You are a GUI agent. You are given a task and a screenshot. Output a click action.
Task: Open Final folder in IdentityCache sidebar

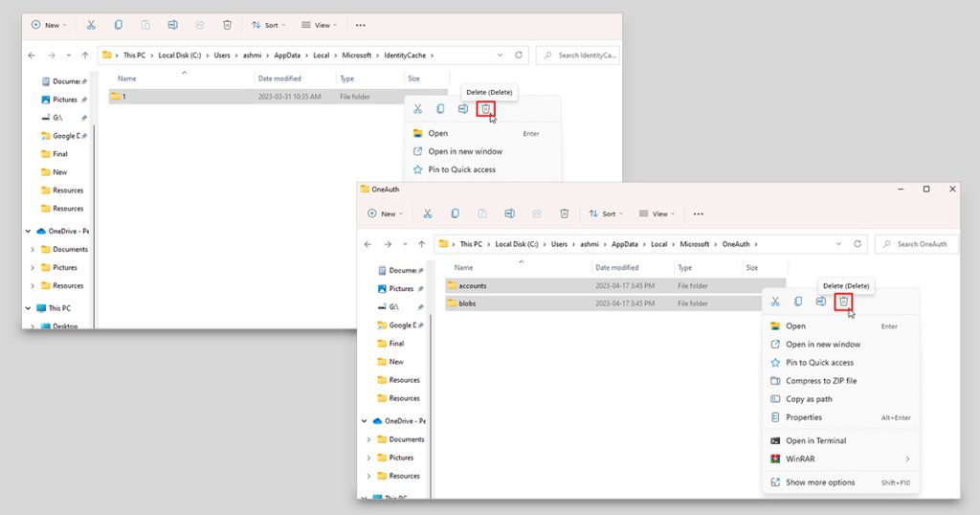click(x=55, y=154)
